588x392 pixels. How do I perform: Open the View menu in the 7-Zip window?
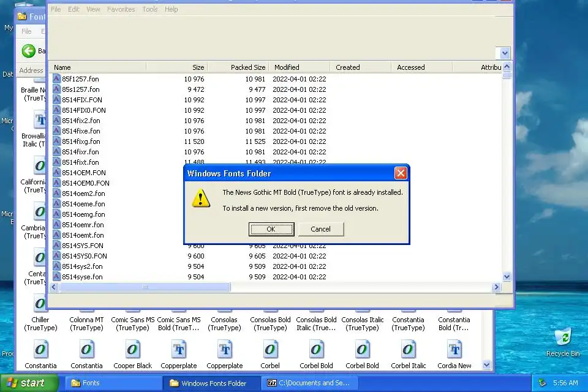click(93, 9)
